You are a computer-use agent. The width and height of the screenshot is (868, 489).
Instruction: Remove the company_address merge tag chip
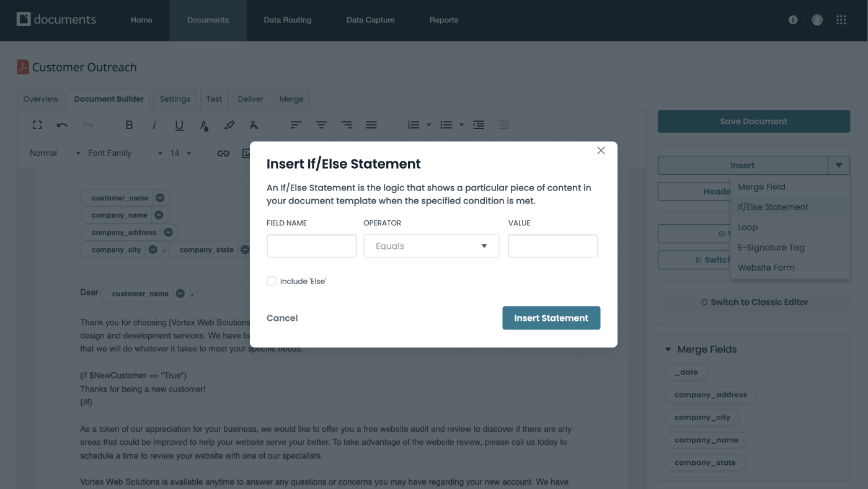pyautogui.click(x=168, y=231)
